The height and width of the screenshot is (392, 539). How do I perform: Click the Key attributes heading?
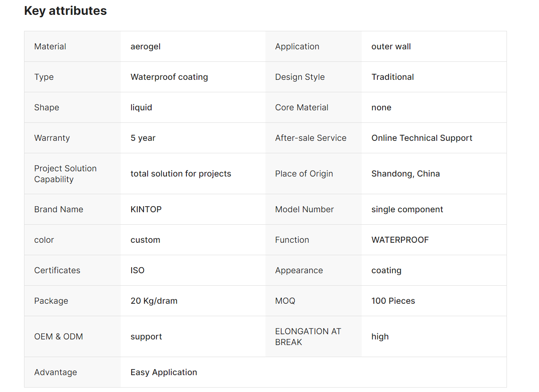coord(65,11)
